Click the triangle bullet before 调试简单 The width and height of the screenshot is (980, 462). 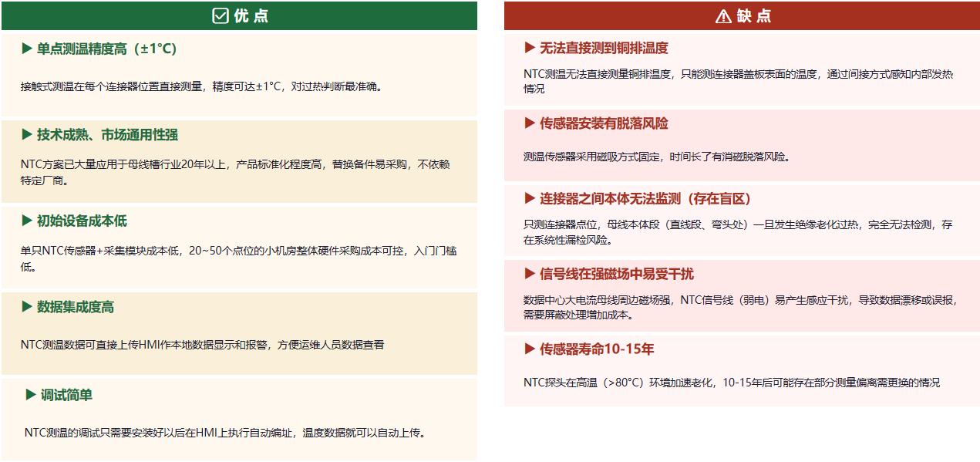(31, 395)
